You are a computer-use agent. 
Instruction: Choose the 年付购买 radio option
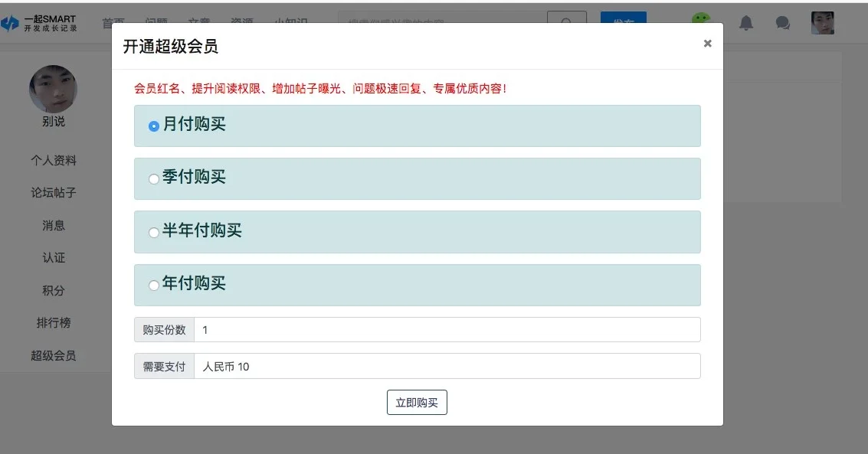coord(154,285)
